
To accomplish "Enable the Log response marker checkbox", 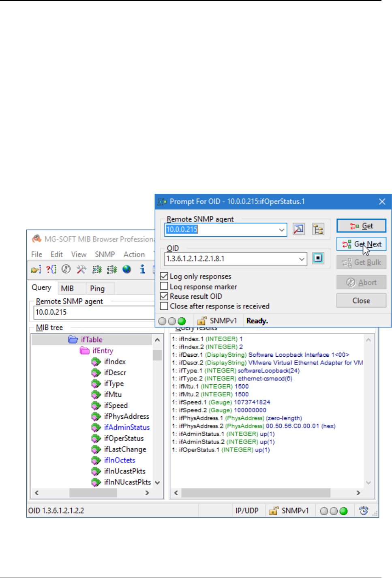I will point(164,286).
